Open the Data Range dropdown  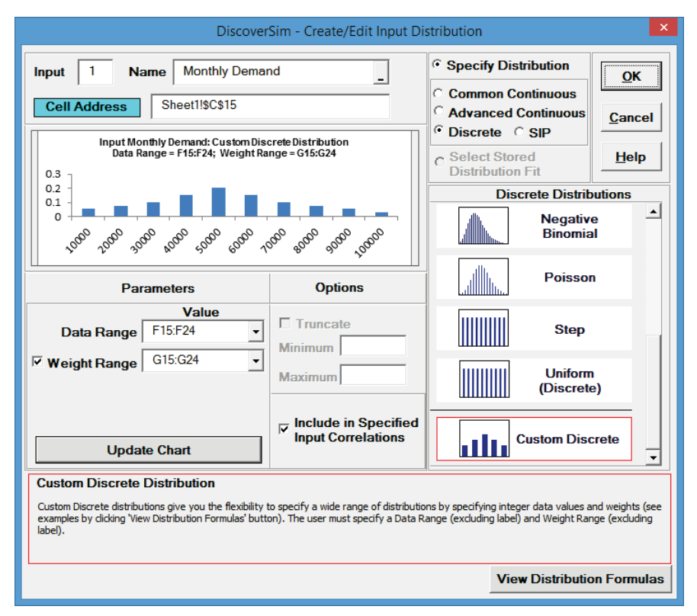click(255, 332)
